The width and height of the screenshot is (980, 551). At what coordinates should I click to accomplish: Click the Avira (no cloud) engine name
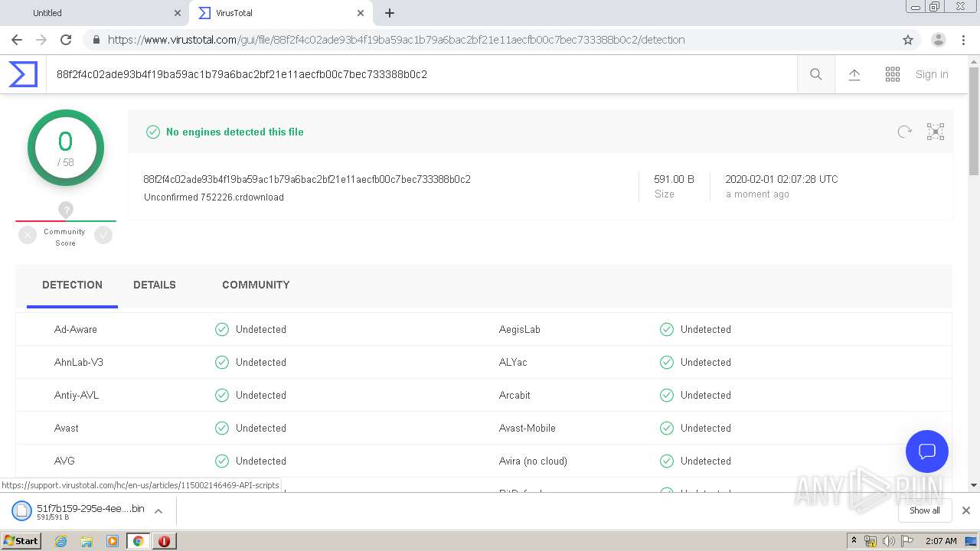[x=533, y=461]
